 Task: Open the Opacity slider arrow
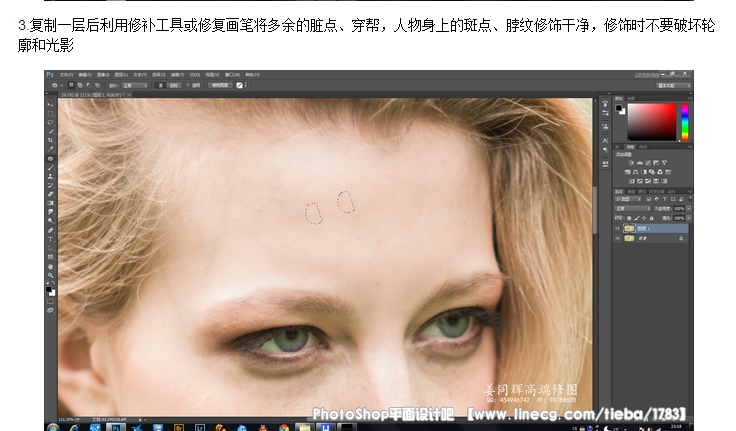689,208
